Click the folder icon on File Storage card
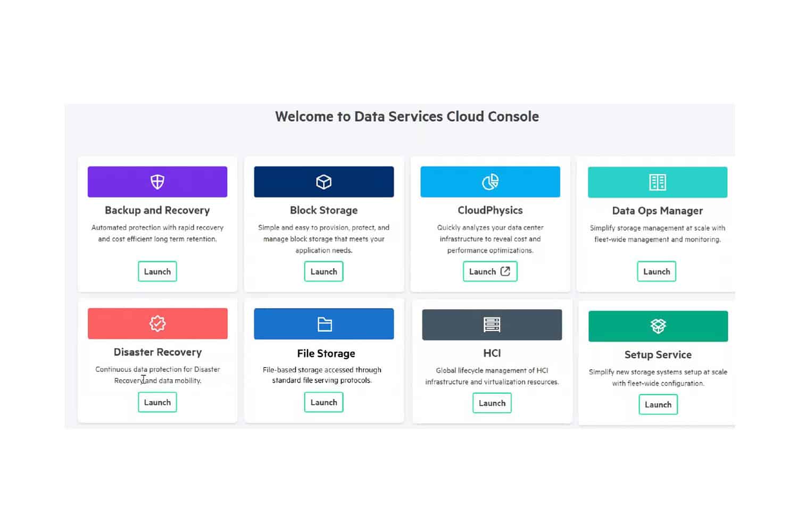 pyautogui.click(x=323, y=323)
